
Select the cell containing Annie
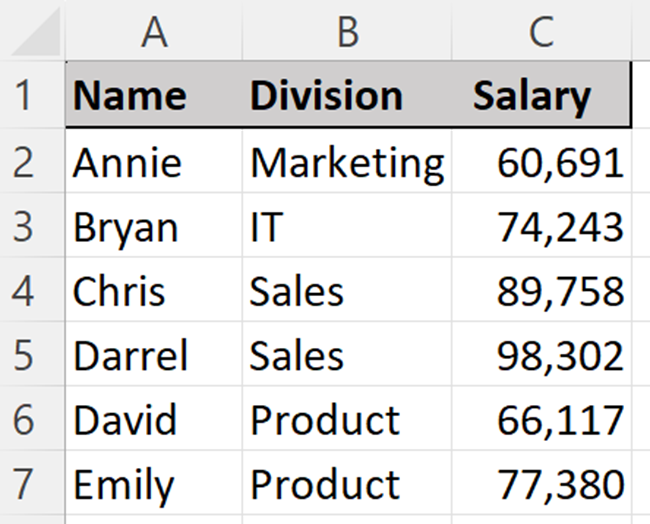(x=154, y=160)
